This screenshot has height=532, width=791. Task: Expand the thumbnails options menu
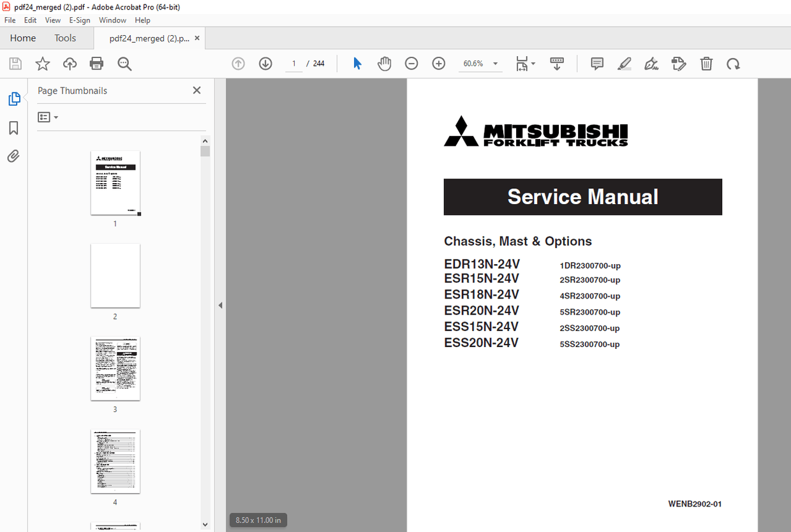click(x=48, y=117)
